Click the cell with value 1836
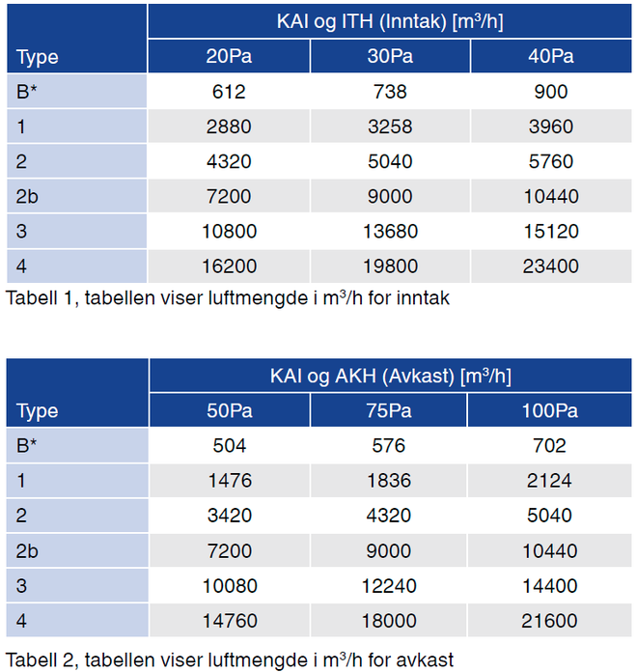This screenshot has width=637, height=672. pyautogui.click(x=388, y=481)
